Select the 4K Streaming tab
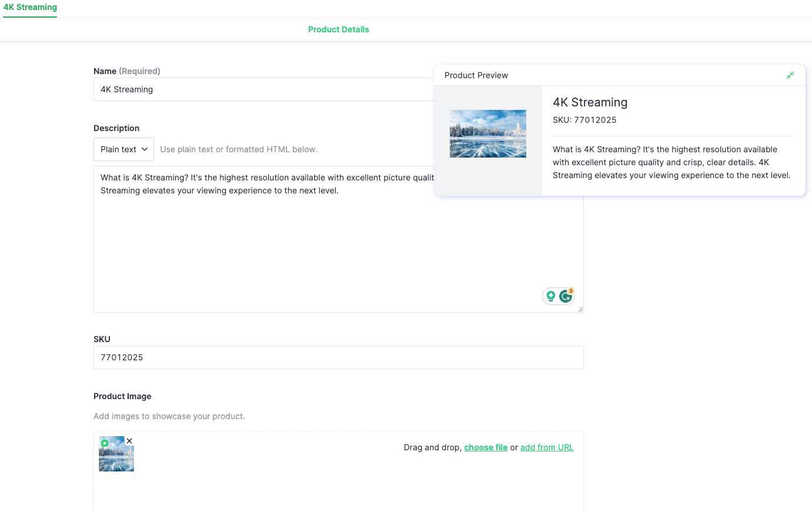 click(29, 7)
